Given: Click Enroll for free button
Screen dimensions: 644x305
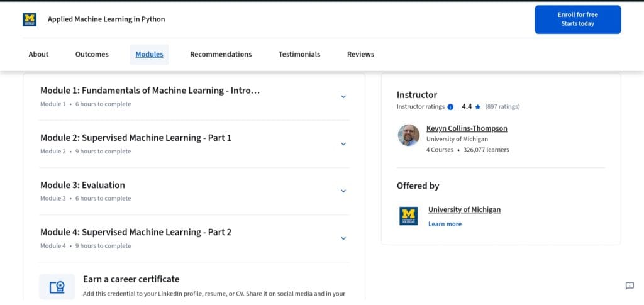Looking at the screenshot, I should pyautogui.click(x=577, y=19).
